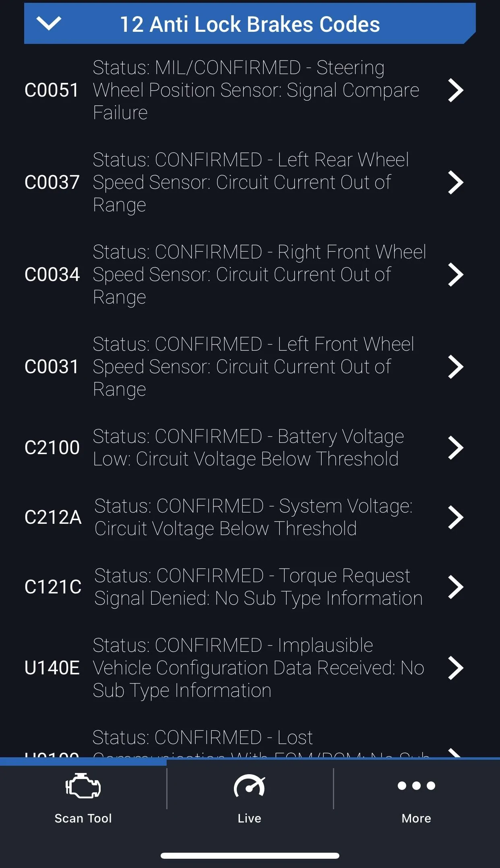This screenshot has height=868, width=500.
Task: Switch to the Live tab label
Action: [x=249, y=818]
